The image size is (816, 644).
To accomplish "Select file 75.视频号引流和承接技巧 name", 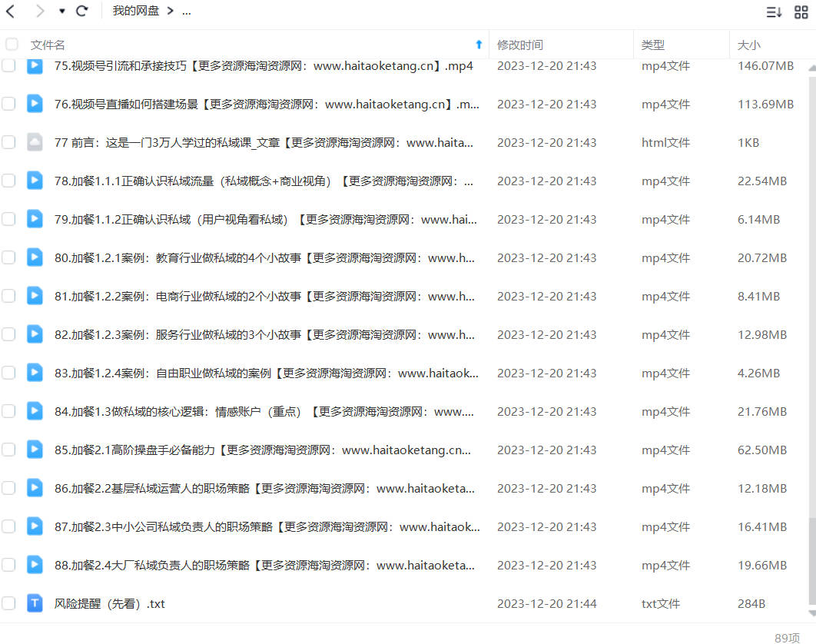I will [x=264, y=66].
